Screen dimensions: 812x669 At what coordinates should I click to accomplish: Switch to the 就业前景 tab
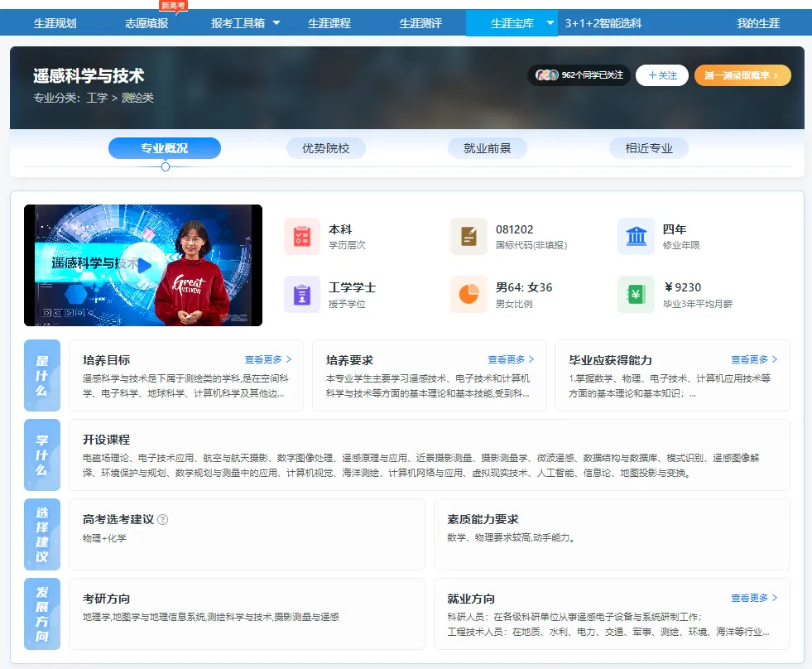488,148
